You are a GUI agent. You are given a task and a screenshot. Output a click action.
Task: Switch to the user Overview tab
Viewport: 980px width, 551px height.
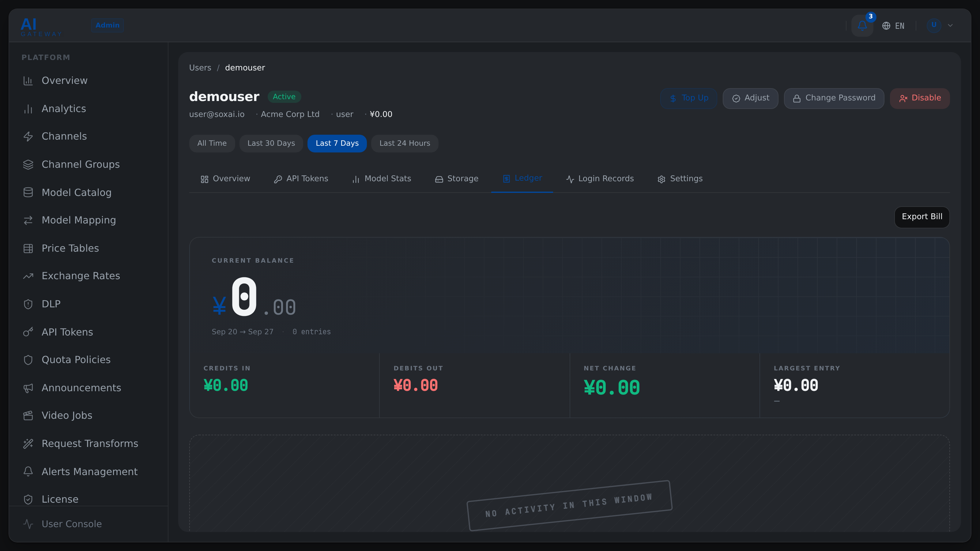(225, 179)
